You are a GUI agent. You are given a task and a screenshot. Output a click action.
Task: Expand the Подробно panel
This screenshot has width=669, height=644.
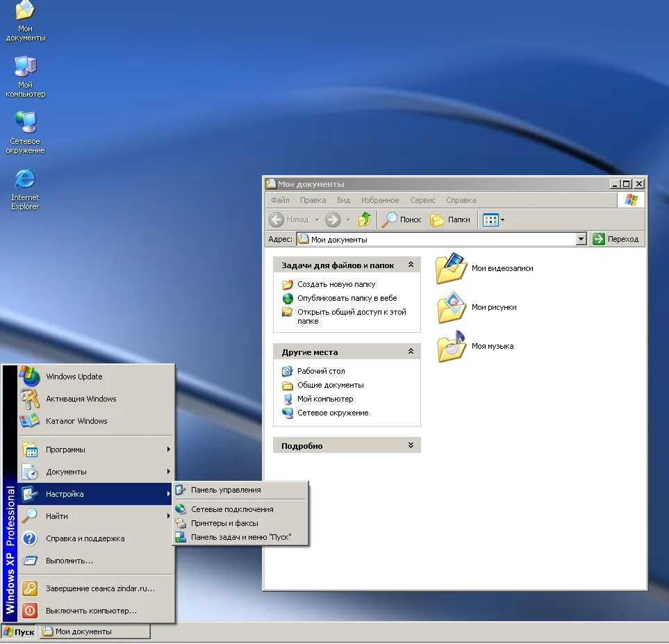(411, 445)
